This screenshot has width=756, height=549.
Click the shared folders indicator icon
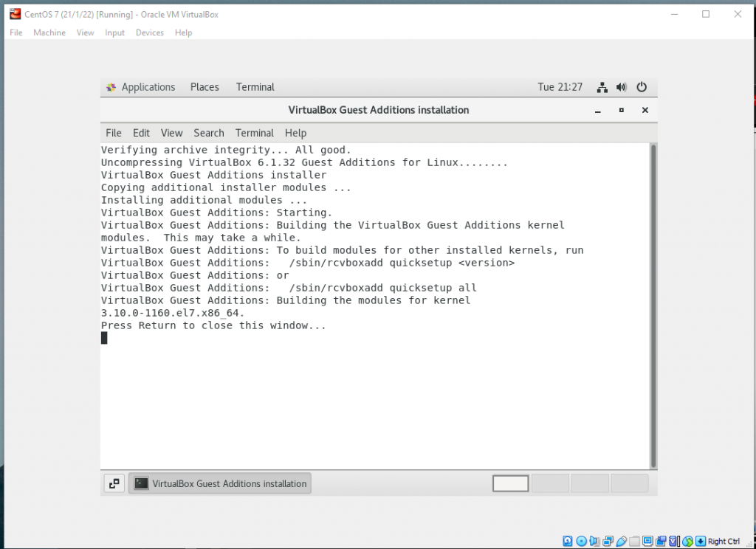tap(634, 541)
